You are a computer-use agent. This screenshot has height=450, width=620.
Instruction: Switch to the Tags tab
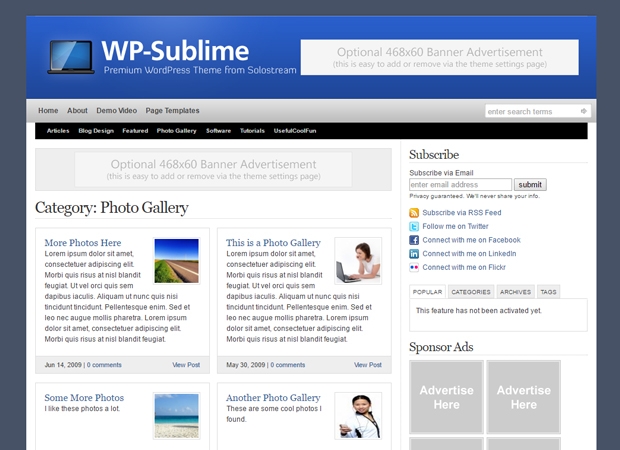click(x=548, y=292)
